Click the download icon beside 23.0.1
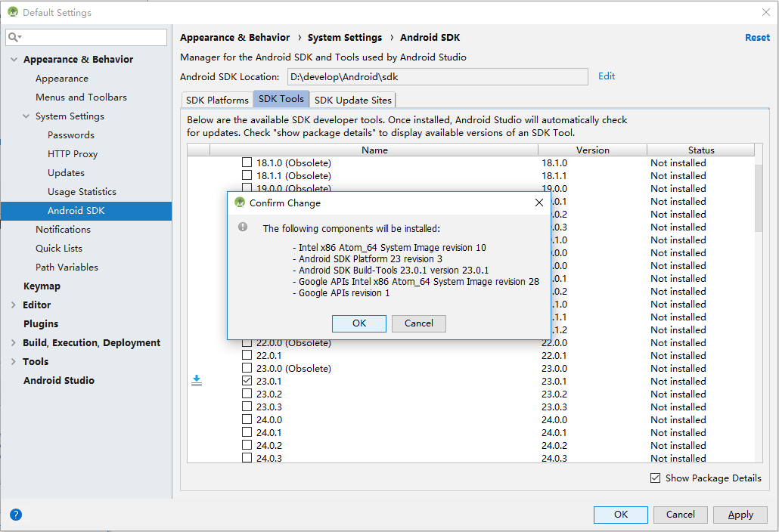 (x=197, y=381)
